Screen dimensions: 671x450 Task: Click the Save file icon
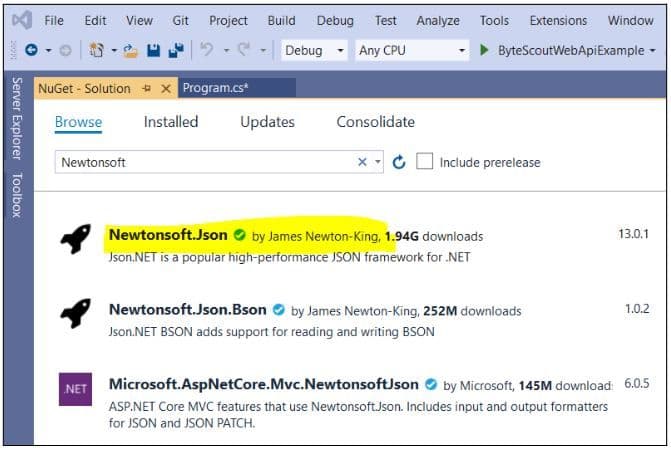click(153, 50)
